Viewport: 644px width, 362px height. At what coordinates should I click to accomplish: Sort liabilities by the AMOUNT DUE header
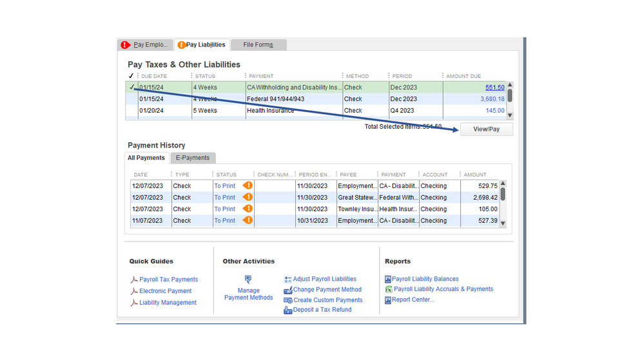(463, 76)
